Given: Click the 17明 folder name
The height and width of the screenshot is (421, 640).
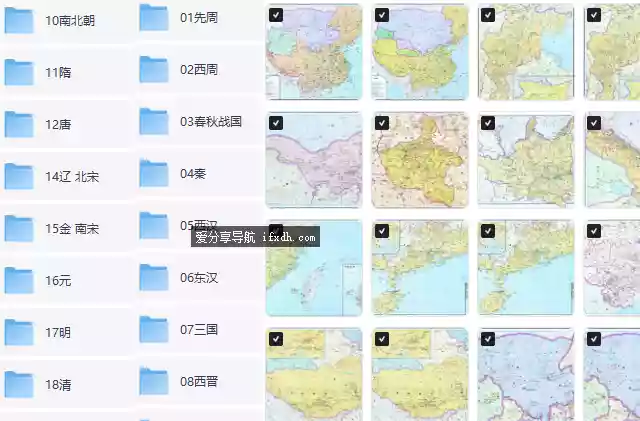Looking at the screenshot, I should pos(58,332).
